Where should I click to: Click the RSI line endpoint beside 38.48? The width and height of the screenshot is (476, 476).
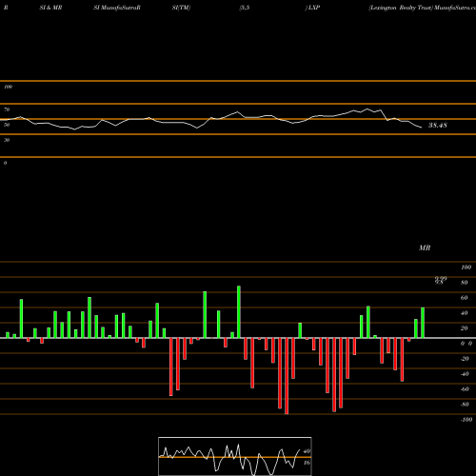click(x=422, y=128)
